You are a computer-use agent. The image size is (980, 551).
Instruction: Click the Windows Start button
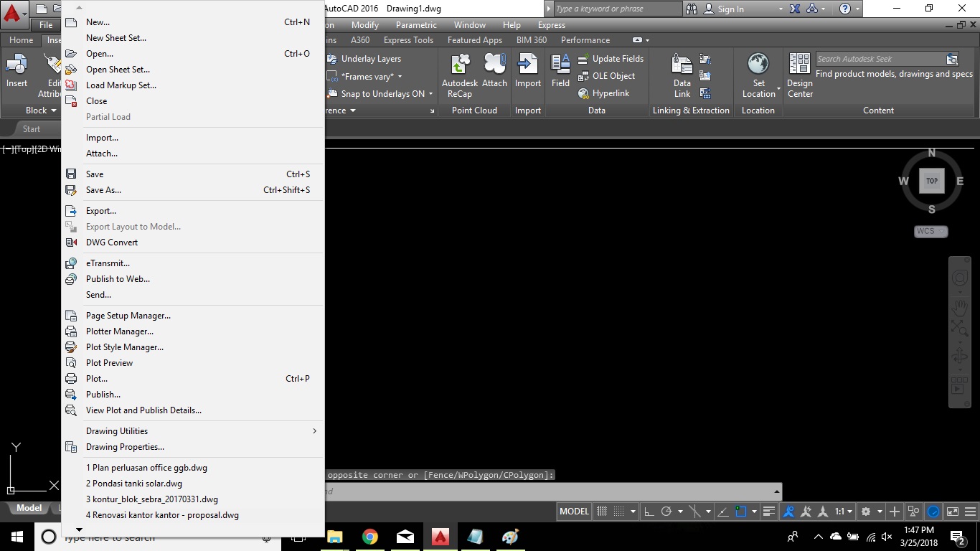tap(17, 537)
